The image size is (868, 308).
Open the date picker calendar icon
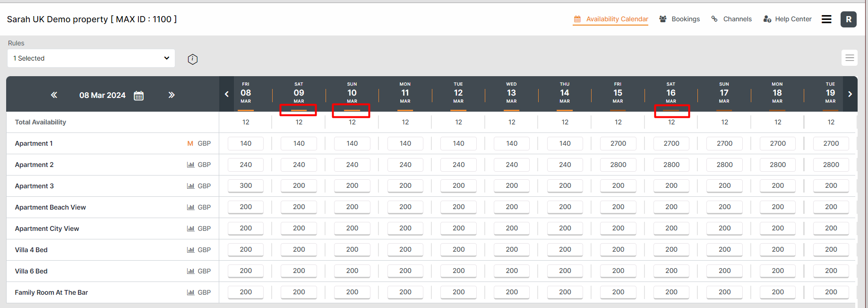pyautogui.click(x=138, y=96)
